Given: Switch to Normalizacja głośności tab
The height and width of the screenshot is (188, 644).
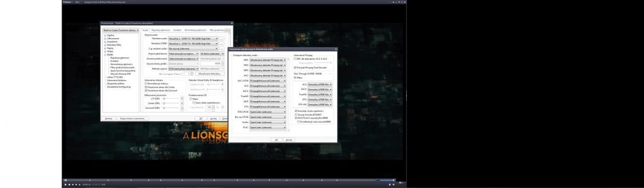Looking at the screenshot, I should pyautogui.click(x=196, y=30).
